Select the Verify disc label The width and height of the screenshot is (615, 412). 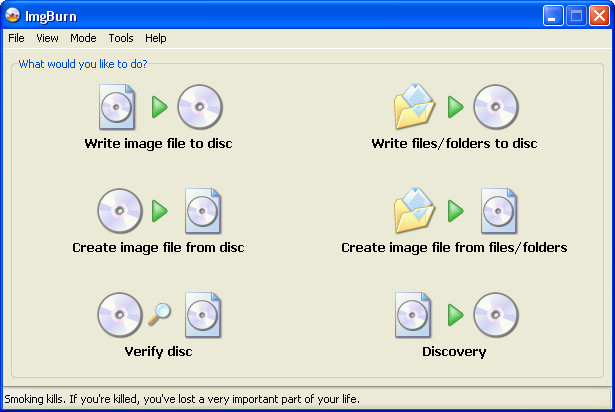(158, 352)
